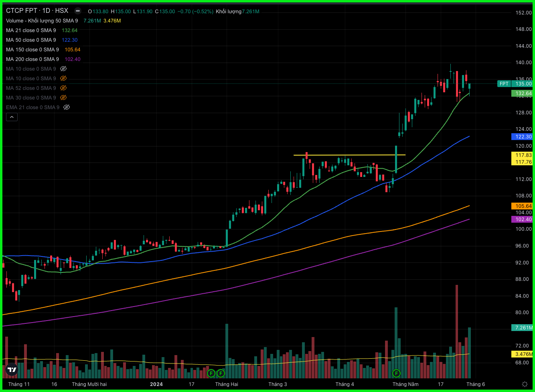Click orange 105.64 label on price axis
535x392 pixels.
tap(523, 206)
